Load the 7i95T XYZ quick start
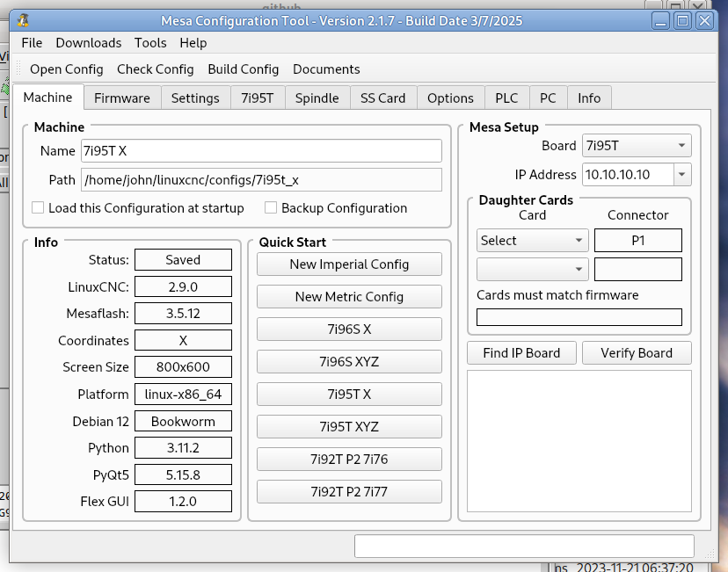This screenshot has width=728, height=572. pos(349,426)
